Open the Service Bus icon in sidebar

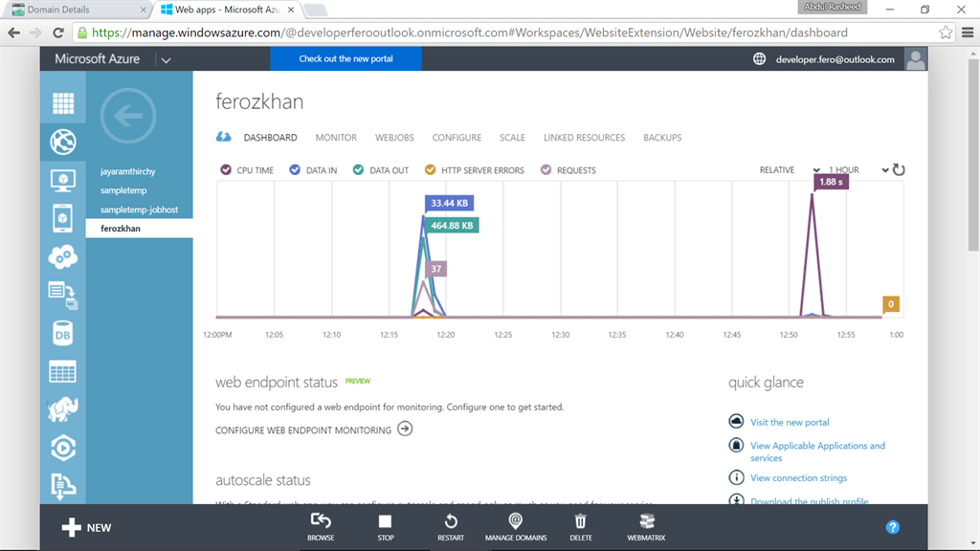point(63,486)
